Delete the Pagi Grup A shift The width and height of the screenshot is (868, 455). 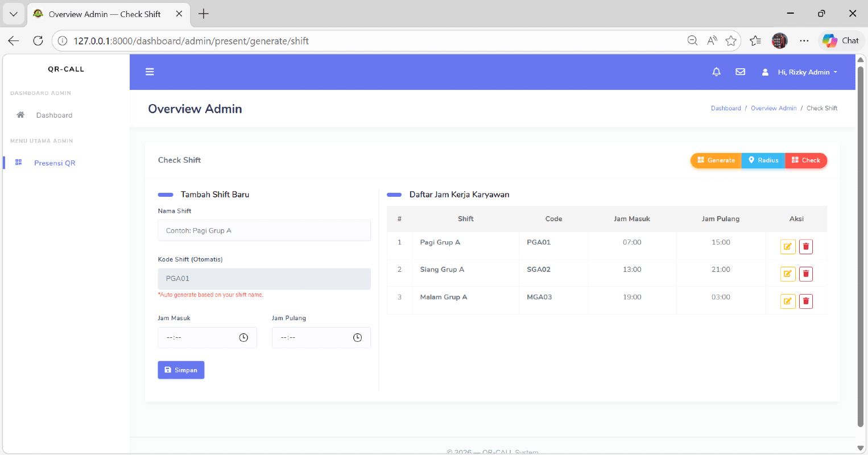(806, 247)
